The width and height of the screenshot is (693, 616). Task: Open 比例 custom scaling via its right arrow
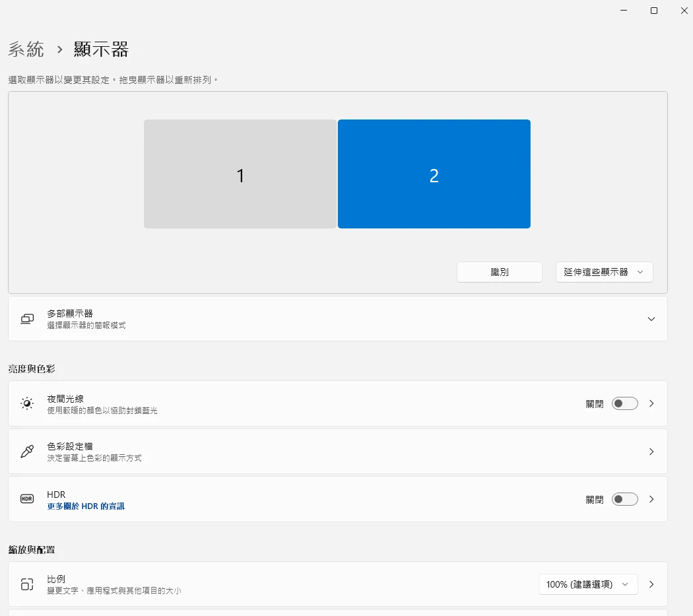pos(651,584)
